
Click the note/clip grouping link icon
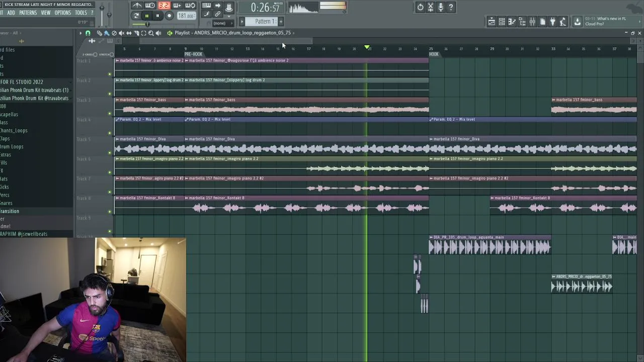(x=217, y=14)
